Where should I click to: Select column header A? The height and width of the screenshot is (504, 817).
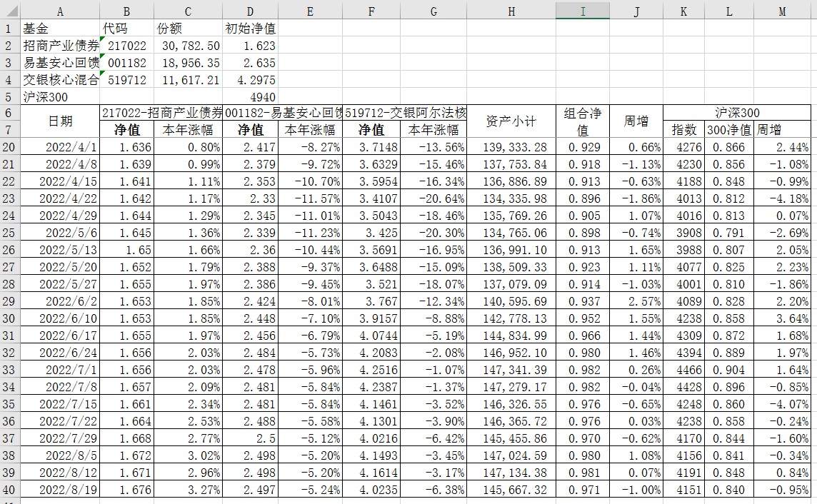click(60, 11)
